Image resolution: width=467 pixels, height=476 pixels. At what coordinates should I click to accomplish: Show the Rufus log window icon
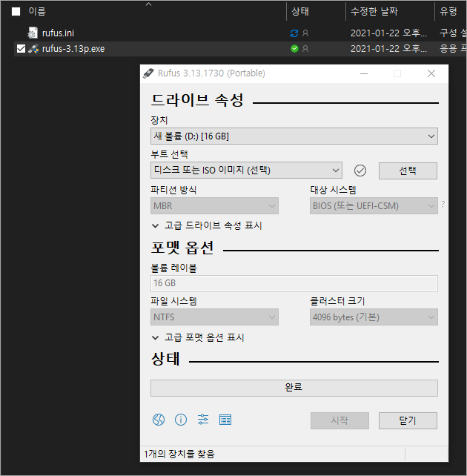225,420
